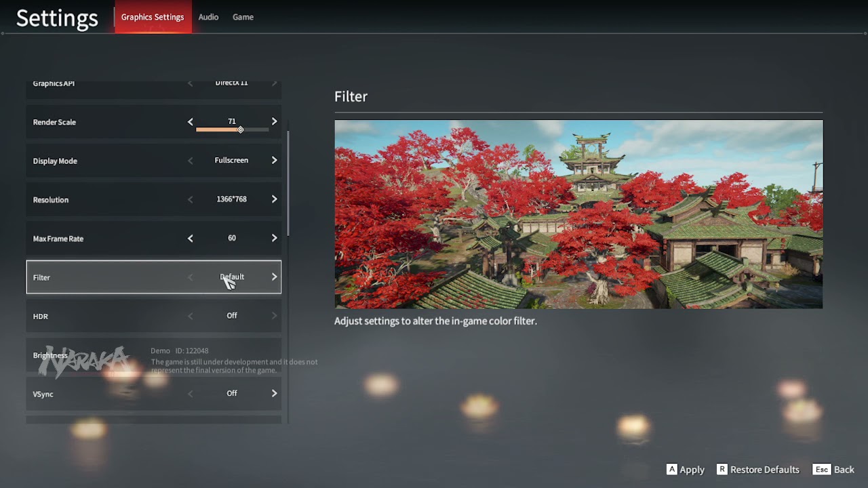Select the VSync row label
The width and height of the screenshot is (868, 488).
coord(43,394)
